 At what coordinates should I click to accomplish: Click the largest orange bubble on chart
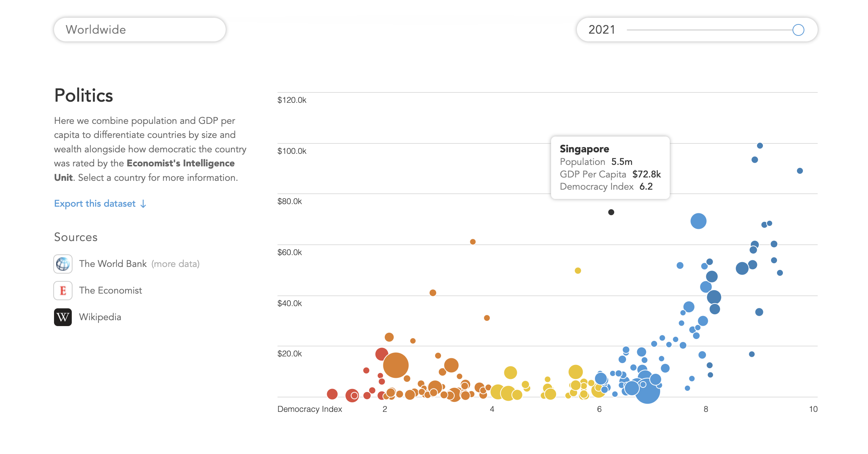click(x=396, y=365)
